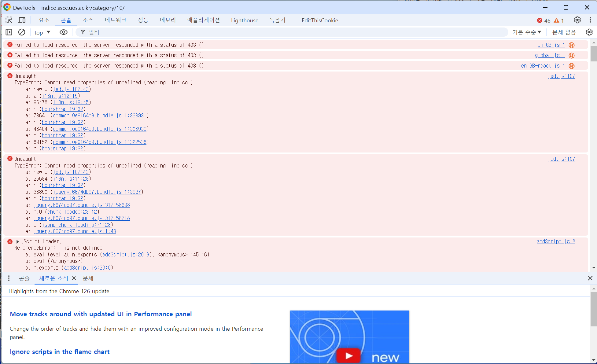
Task: Switch to the 소스 tab
Action: tap(88, 20)
